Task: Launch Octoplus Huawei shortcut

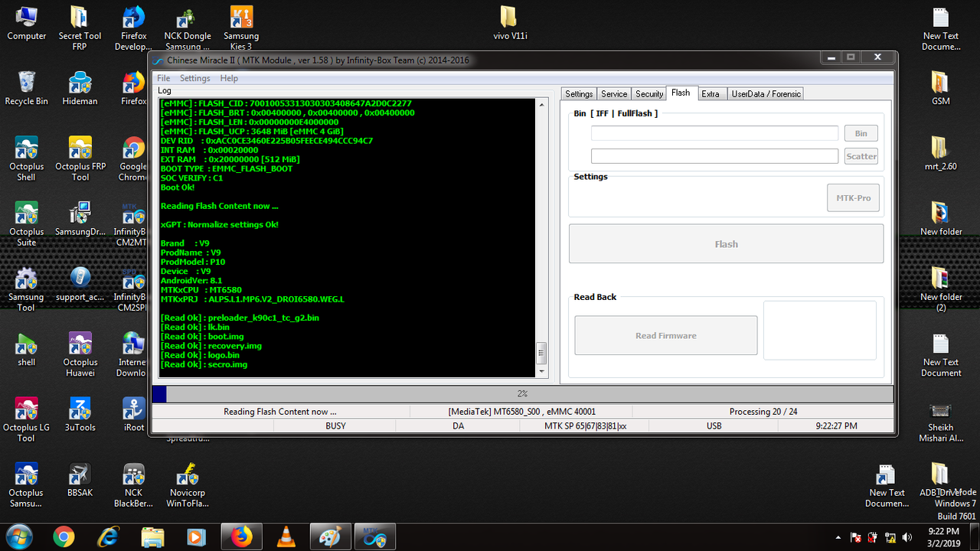Action: (x=80, y=354)
